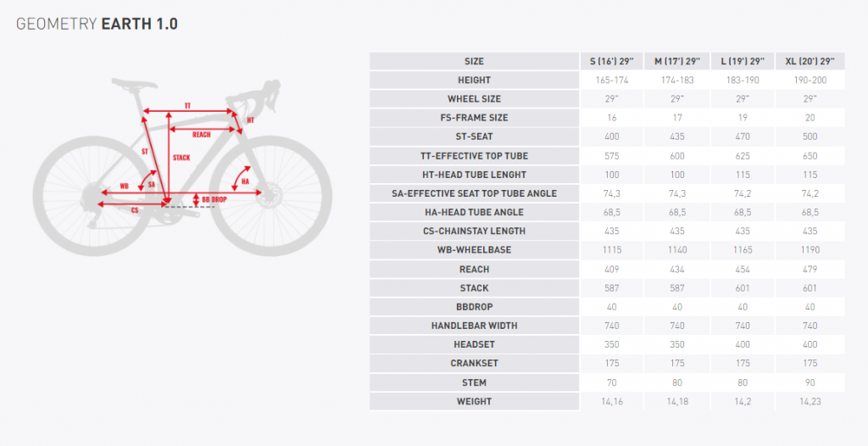Click the WB-WHEELBASE row label
The image size is (868, 446).
pyautogui.click(x=474, y=250)
